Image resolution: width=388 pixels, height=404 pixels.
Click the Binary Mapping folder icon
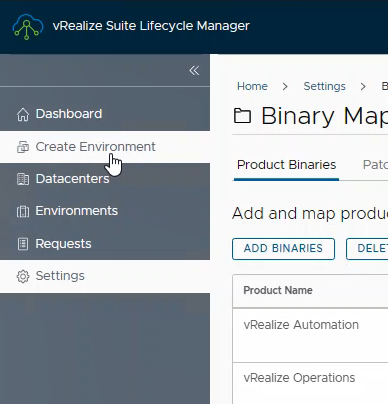[x=242, y=116]
